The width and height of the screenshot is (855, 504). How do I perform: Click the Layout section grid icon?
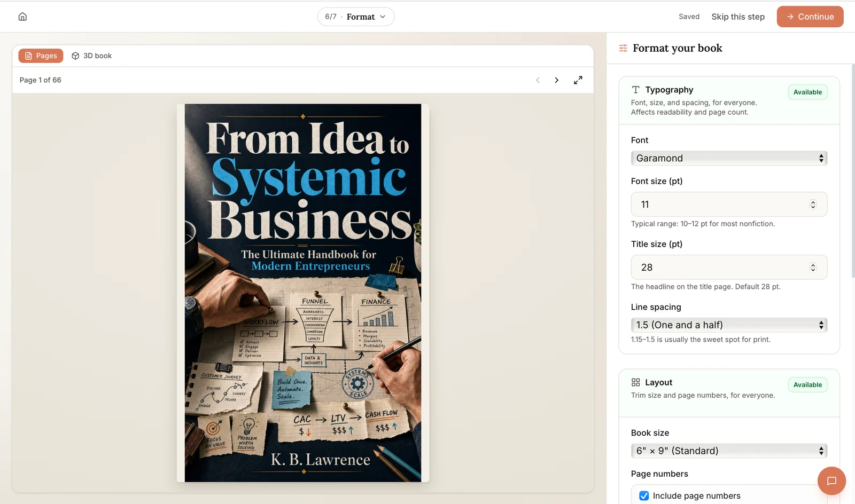635,382
